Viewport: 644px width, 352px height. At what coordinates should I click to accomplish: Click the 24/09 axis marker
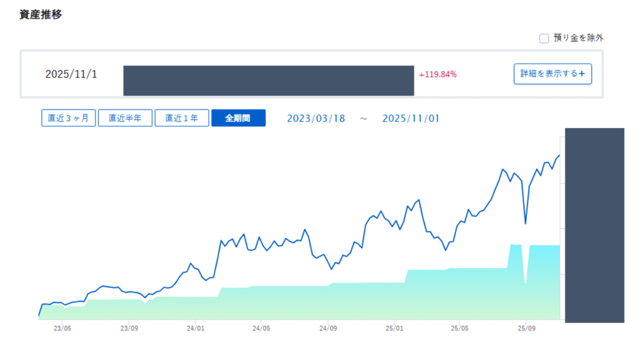tap(328, 327)
